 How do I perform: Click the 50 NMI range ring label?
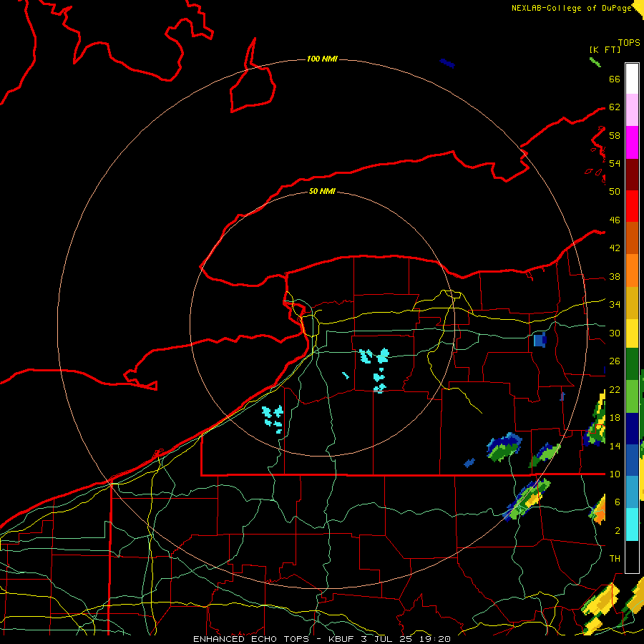tap(322, 191)
